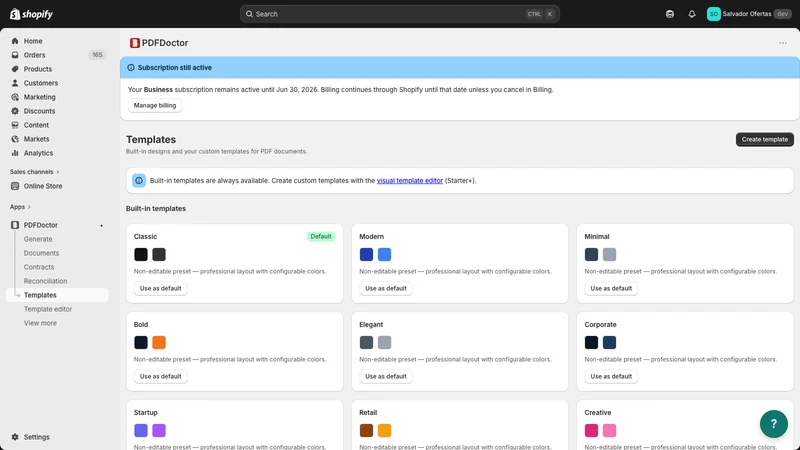
Task: Expand the Apps section
Action: tap(20, 207)
